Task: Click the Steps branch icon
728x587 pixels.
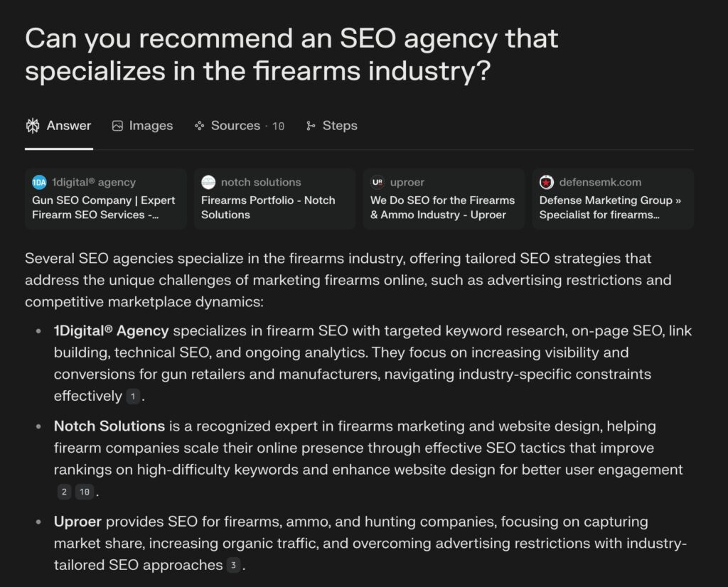Action: pyautogui.click(x=311, y=126)
